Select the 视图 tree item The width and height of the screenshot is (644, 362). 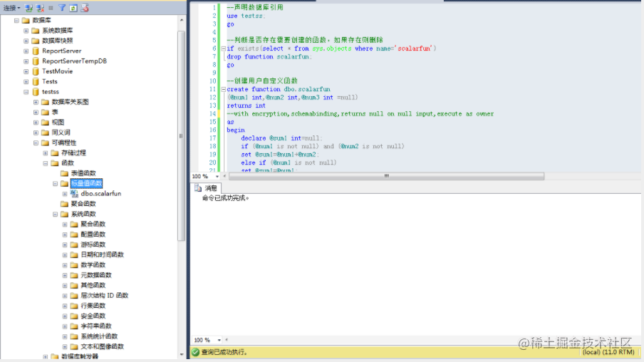point(58,122)
